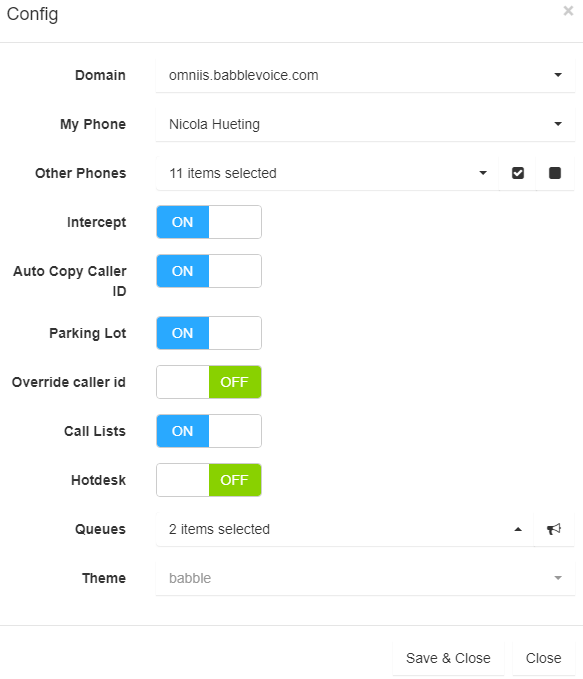Disable the Auto Copy Caller ID toggle
583x679 pixels.
(x=209, y=271)
